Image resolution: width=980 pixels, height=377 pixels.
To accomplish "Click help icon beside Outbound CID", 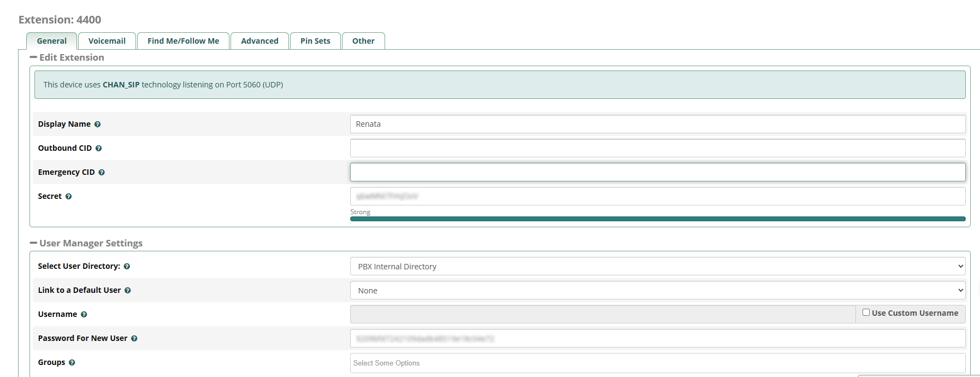I will (x=98, y=149).
